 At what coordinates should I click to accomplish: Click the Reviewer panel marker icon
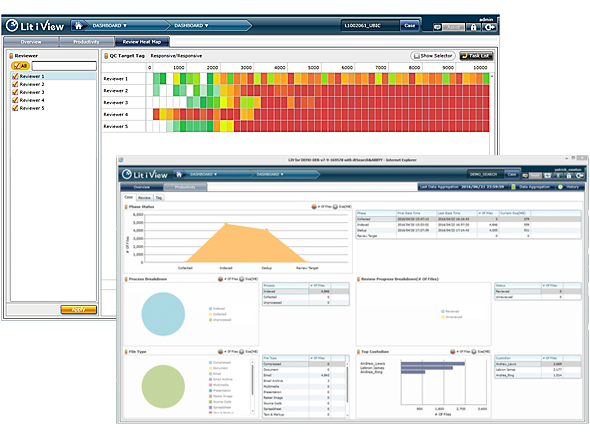click(11, 56)
